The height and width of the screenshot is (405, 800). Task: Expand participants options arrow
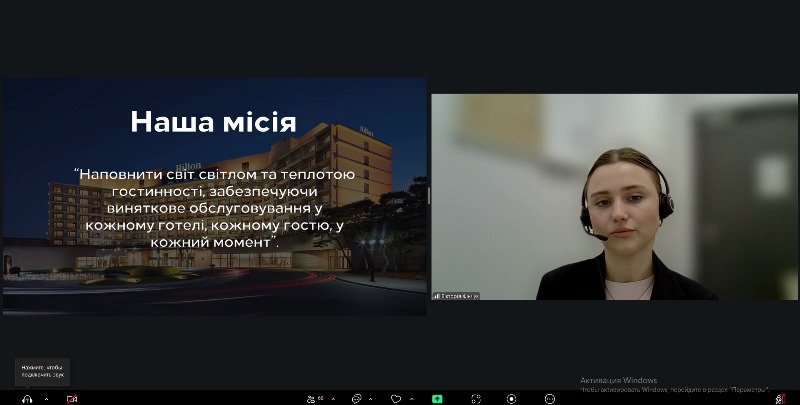click(x=333, y=399)
